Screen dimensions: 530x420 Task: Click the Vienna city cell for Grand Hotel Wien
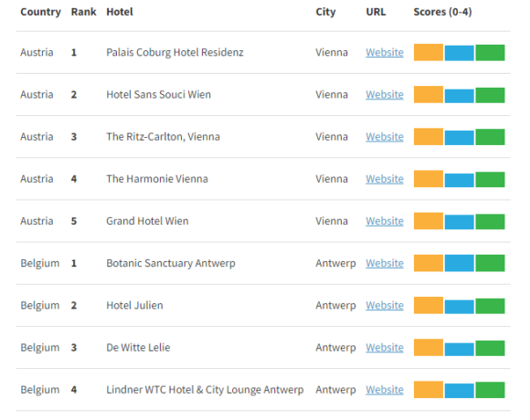[332, 221]
